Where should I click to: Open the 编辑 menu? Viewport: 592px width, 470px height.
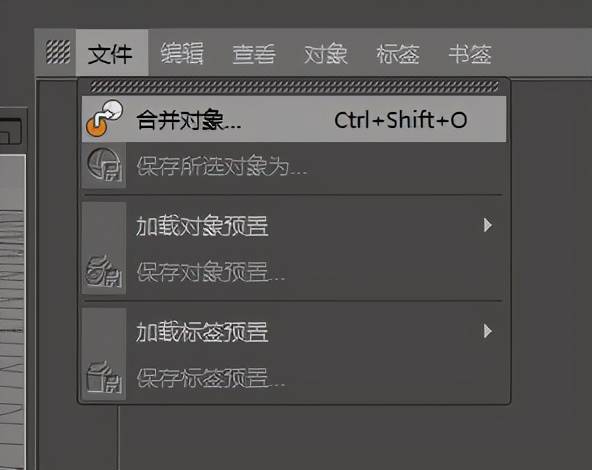pyautogui.click(x=182, y=53)
